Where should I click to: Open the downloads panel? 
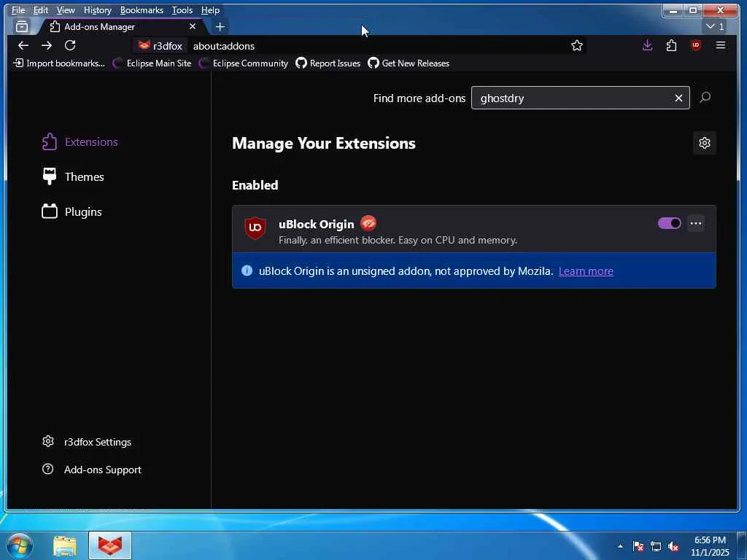pyautogui.click(x=648, y=46)
